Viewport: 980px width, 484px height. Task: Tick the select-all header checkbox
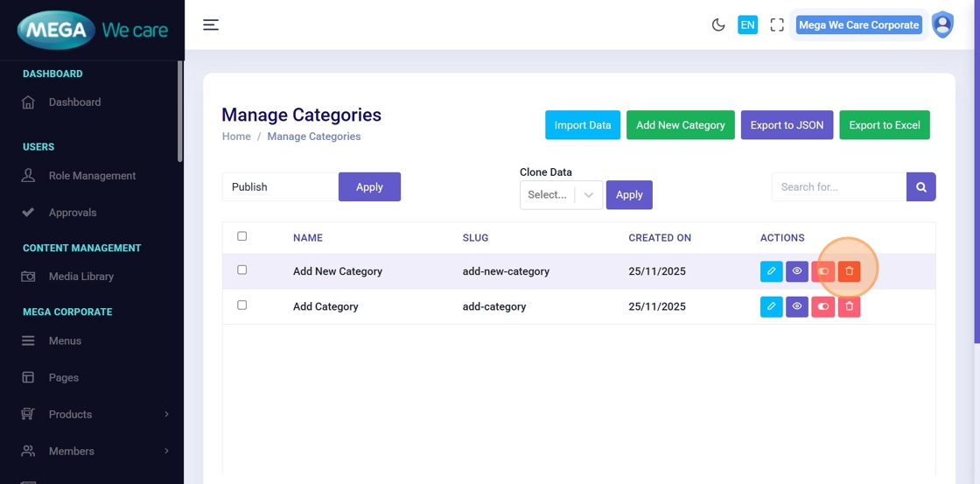click(242, 236)
